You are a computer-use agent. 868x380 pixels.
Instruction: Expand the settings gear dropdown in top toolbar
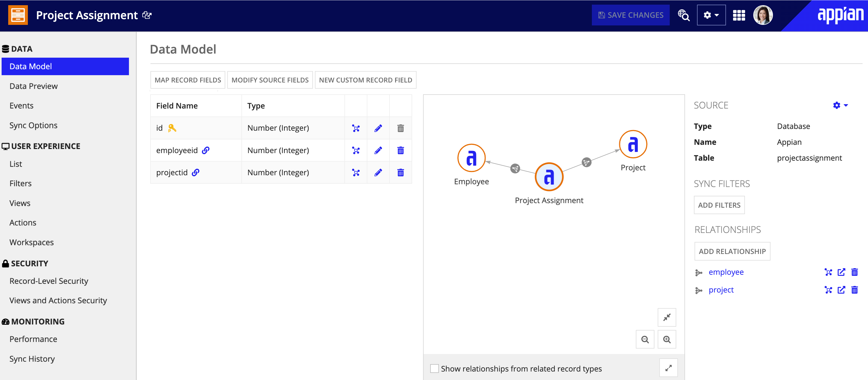click(x=711, y=14)
